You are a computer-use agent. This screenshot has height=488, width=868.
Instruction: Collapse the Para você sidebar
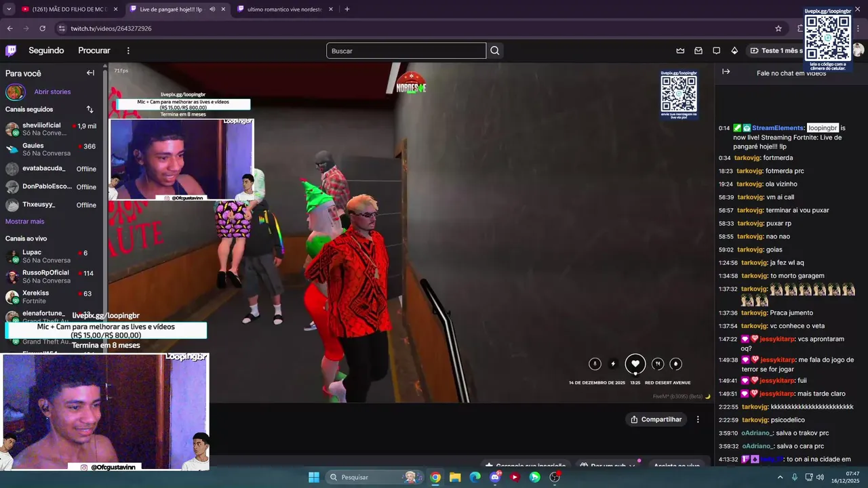[90, 73]
